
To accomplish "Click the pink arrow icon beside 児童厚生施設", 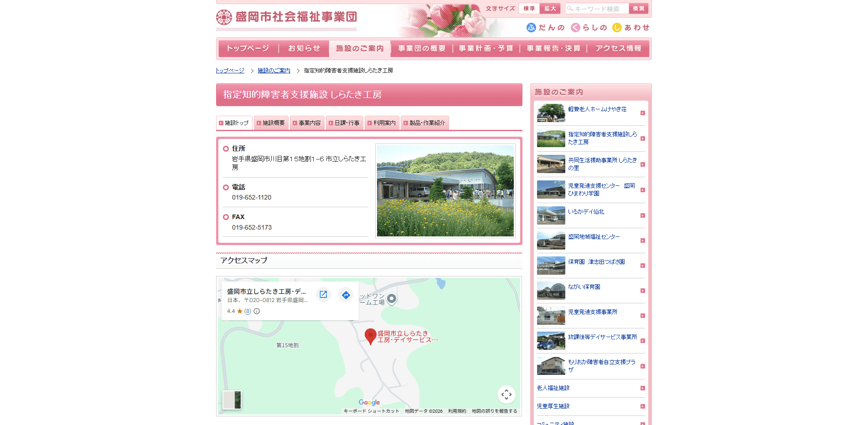I will 643,406.
